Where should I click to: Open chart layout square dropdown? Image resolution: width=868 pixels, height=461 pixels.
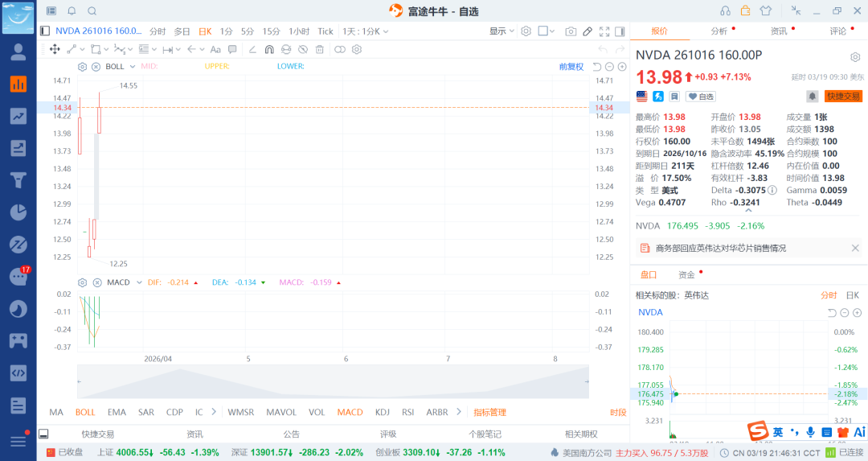coord(547,31)
